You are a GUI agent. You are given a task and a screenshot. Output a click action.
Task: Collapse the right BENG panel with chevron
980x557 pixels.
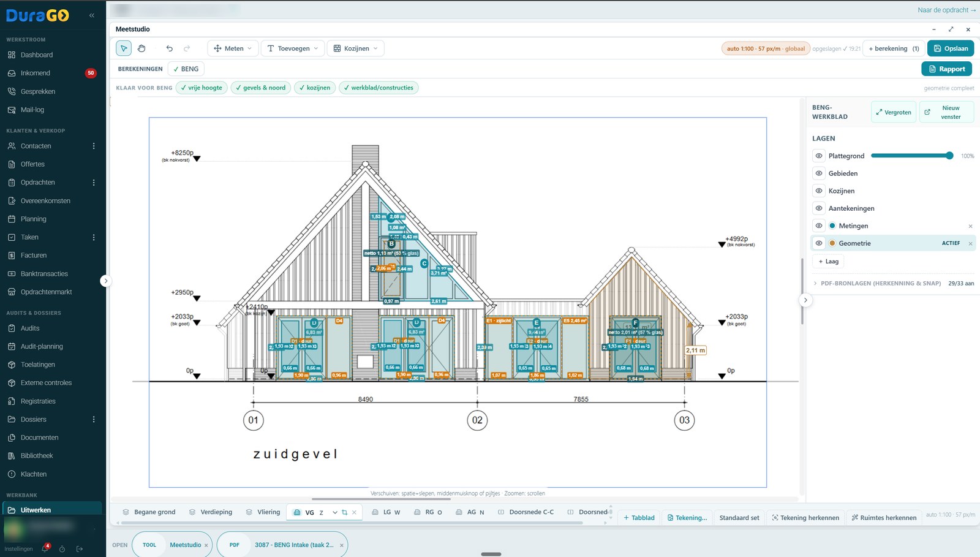pyautogui.click(x=805, y=300)
